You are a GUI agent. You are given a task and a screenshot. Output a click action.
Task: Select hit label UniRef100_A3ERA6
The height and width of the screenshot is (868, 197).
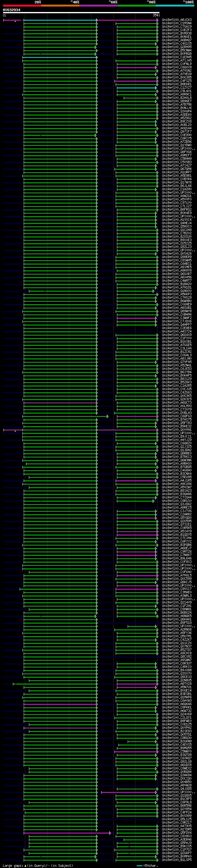tap(177, 840)
